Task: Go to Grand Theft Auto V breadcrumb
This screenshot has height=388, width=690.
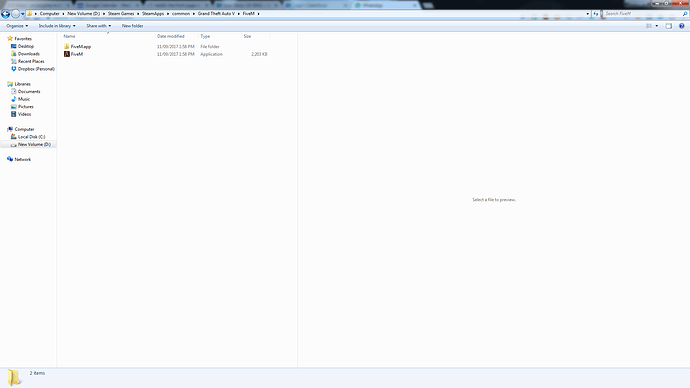Action: pos(216,14)
